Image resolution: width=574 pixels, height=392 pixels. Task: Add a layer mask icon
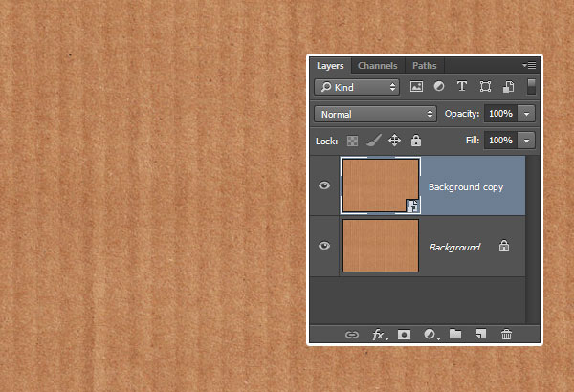(404, 335)
